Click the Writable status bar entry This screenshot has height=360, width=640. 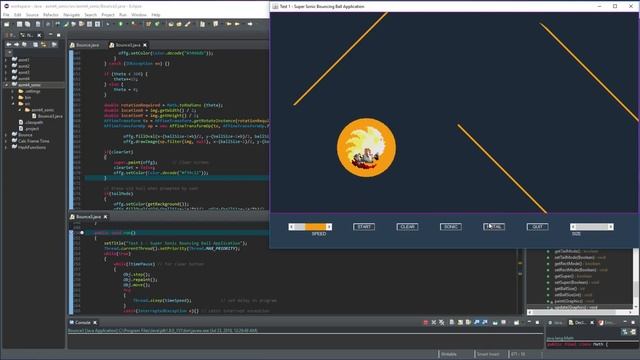pyautogui.click(x=449, y=354)
